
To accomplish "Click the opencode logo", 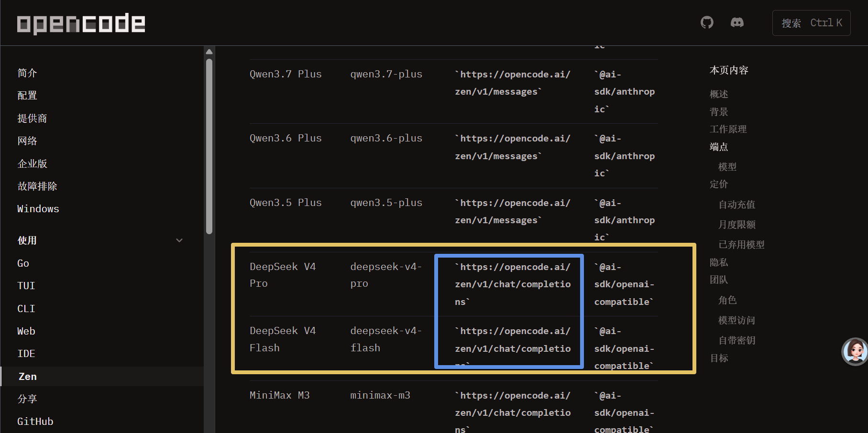I will (x=81, y=23).
